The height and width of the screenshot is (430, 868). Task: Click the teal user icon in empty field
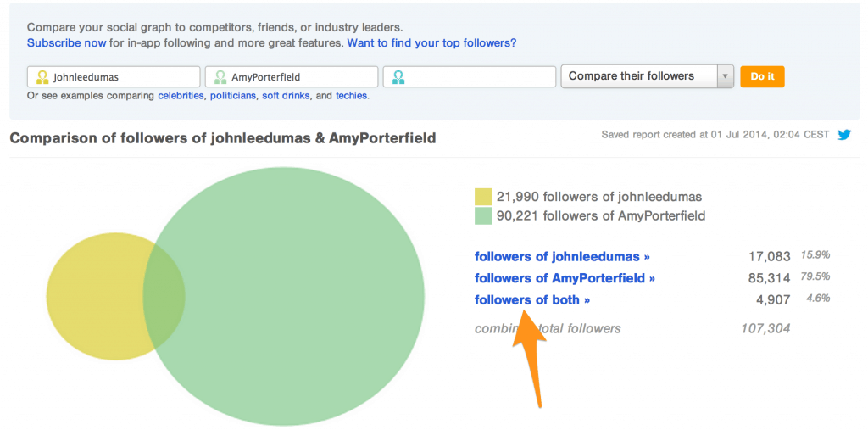(398, 77)
